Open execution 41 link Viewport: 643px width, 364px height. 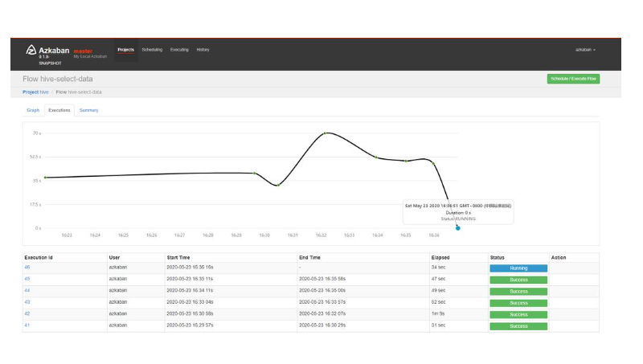(27, 325)
